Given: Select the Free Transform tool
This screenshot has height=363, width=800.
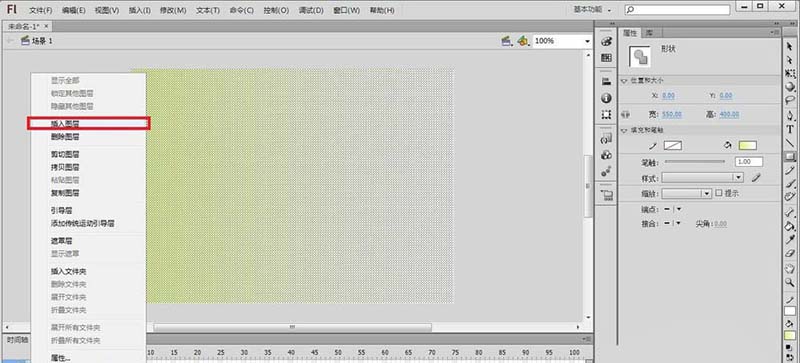Looking at the screenshot, I should pyautogui.click(x=790, y=74).
